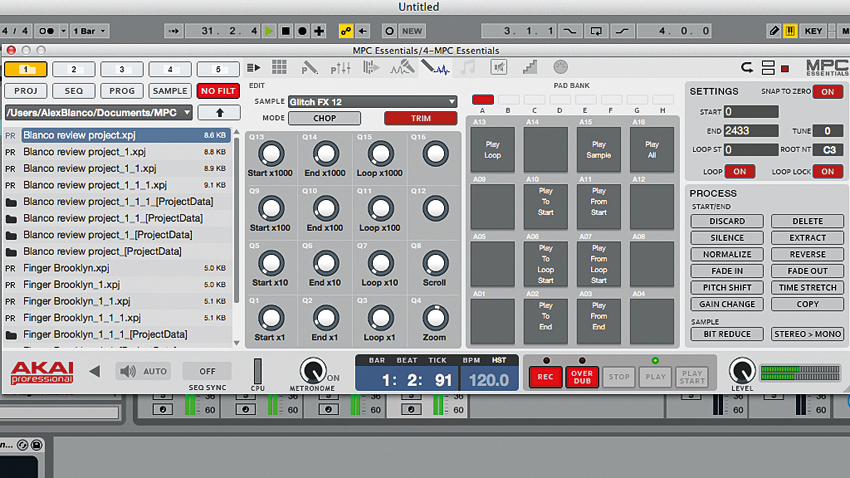850x478 pixels.
Task: Open the pad mute speaker icon
Action: (499, 67)
